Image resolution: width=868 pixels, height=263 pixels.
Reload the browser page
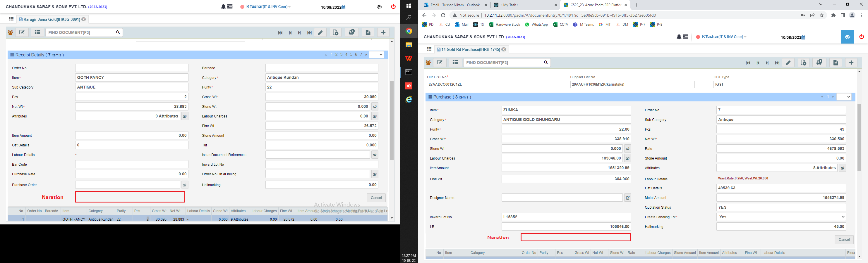[x=443, y=15]
